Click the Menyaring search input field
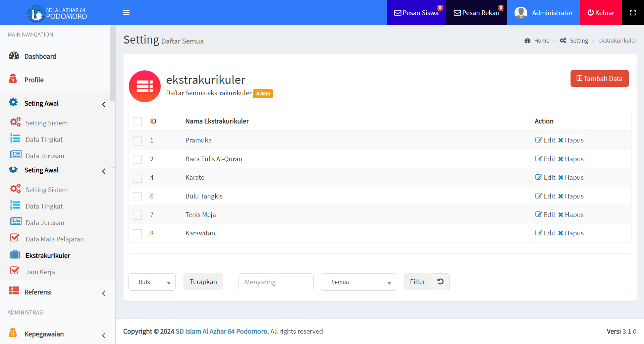The height and width of the screenshot is (344, 644). coord(276,282)
